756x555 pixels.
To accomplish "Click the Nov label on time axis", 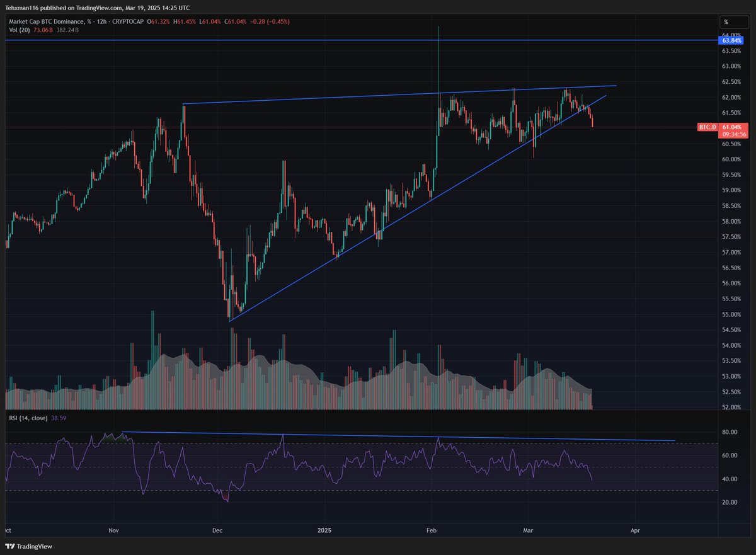I will click(x=113, y=531).
